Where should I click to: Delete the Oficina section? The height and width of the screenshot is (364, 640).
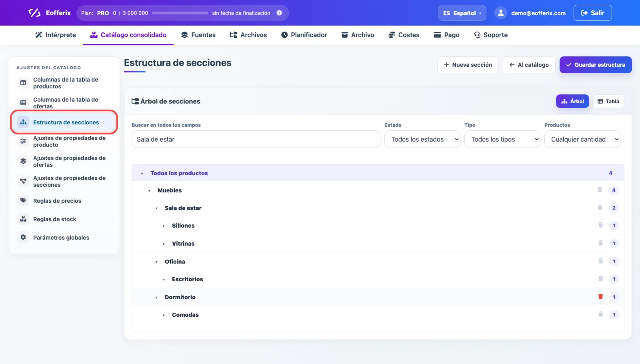600,261
